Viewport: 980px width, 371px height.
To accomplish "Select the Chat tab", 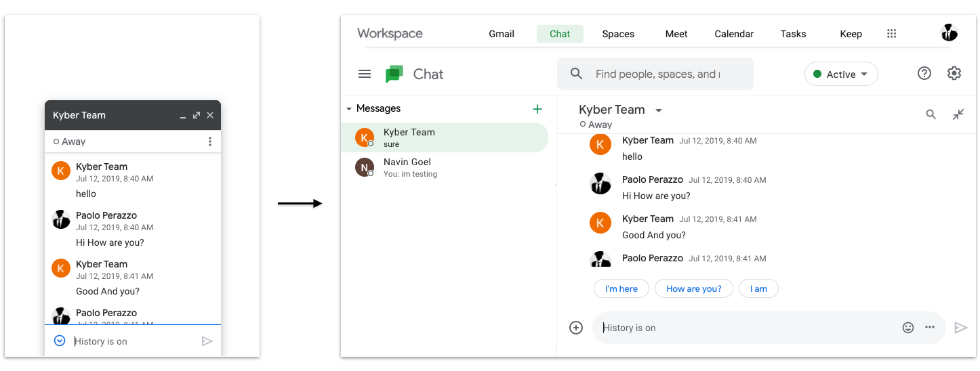I will pos(560,34).
